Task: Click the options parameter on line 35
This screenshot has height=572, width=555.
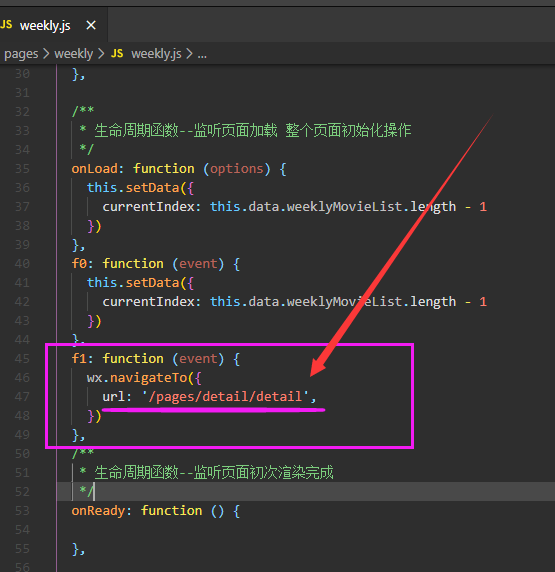Action: click(236, 169)
